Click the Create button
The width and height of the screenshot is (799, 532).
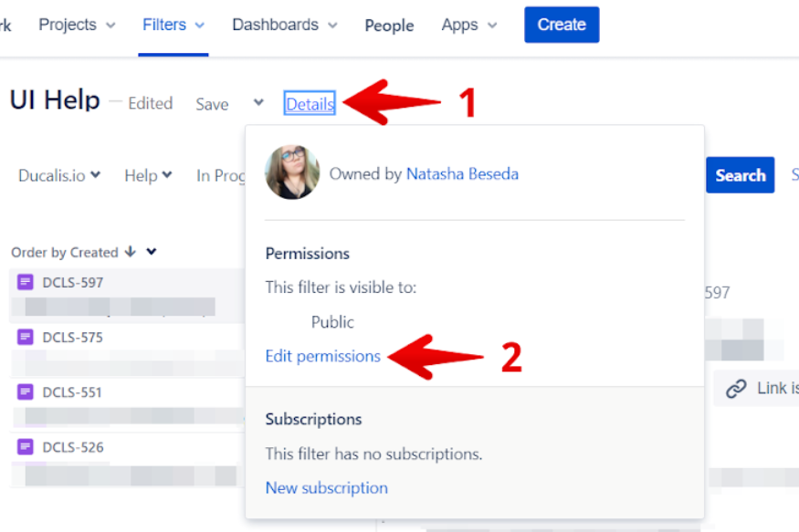click(561, 25)
